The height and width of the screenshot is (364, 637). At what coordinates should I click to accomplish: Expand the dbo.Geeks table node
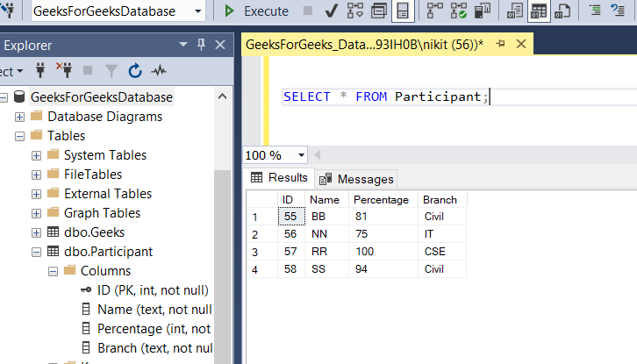pos(36,232)
